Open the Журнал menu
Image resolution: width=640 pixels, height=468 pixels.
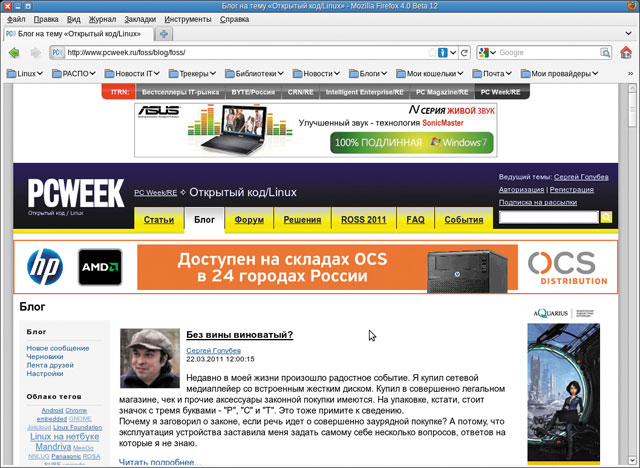coord(102,19)
